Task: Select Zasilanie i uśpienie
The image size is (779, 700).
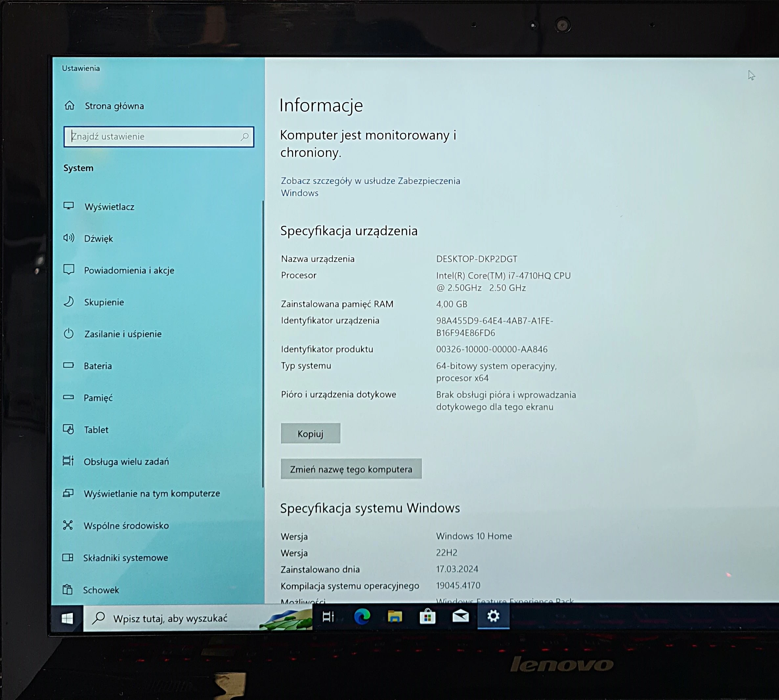Action: click(123, 334)
